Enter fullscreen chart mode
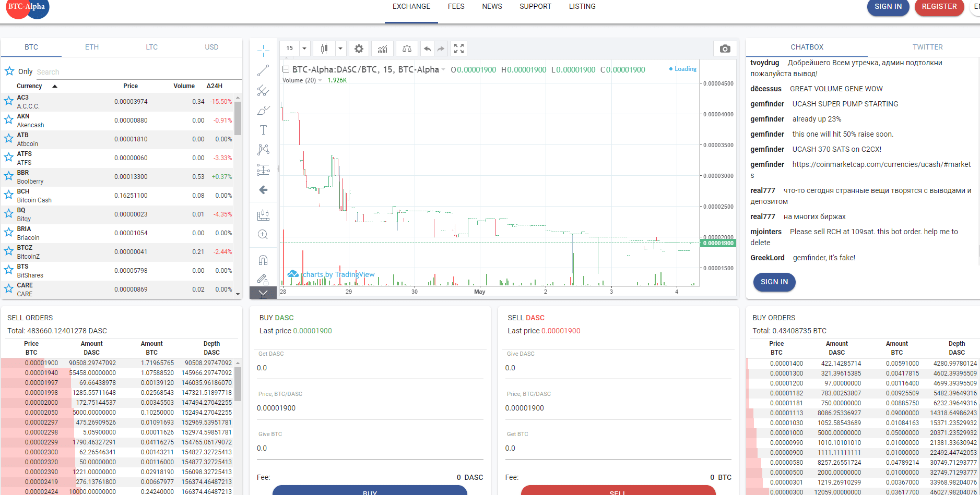980x495 pixels. point(459,49)
